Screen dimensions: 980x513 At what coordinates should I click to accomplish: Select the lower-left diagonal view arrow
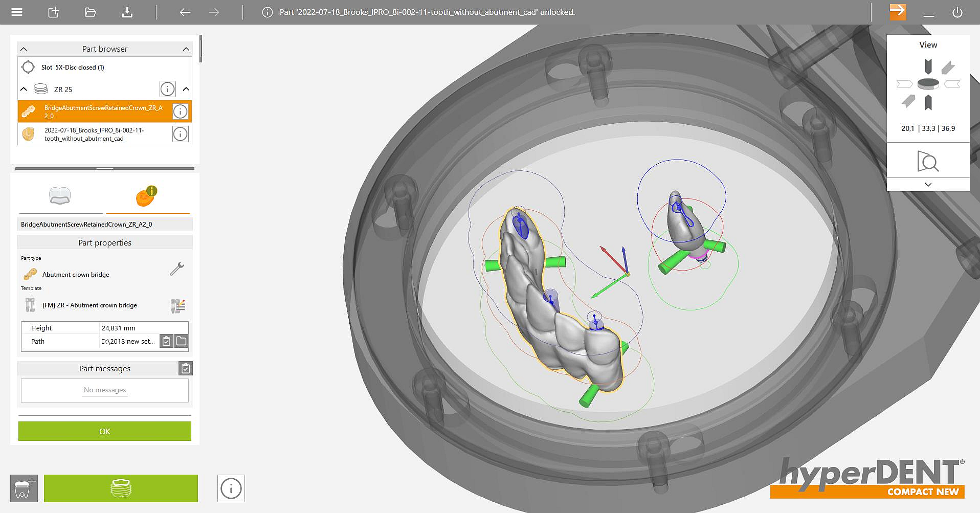click(908, 101)
